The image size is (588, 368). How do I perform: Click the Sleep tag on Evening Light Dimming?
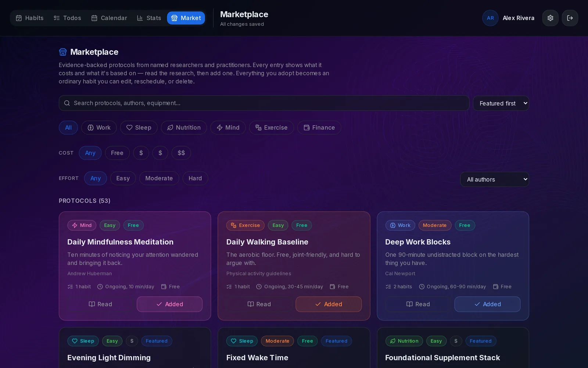tap(83, 341)
